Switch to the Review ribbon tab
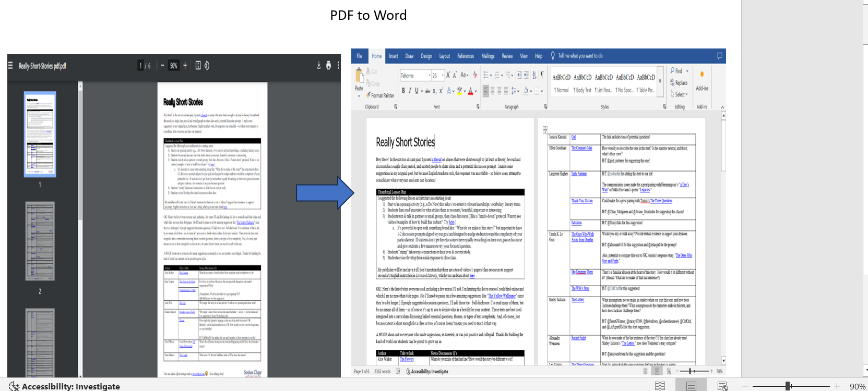Image resolution: width=868 pixels, height=391 pixels. click(x=507, y=56)
